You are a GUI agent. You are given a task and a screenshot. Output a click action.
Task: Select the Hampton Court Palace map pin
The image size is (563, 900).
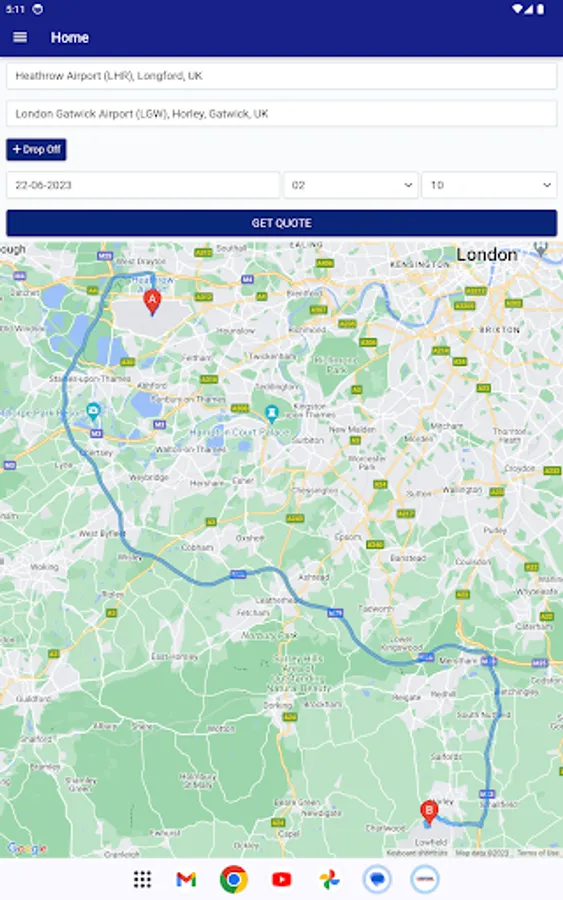(x=271, y=413)
